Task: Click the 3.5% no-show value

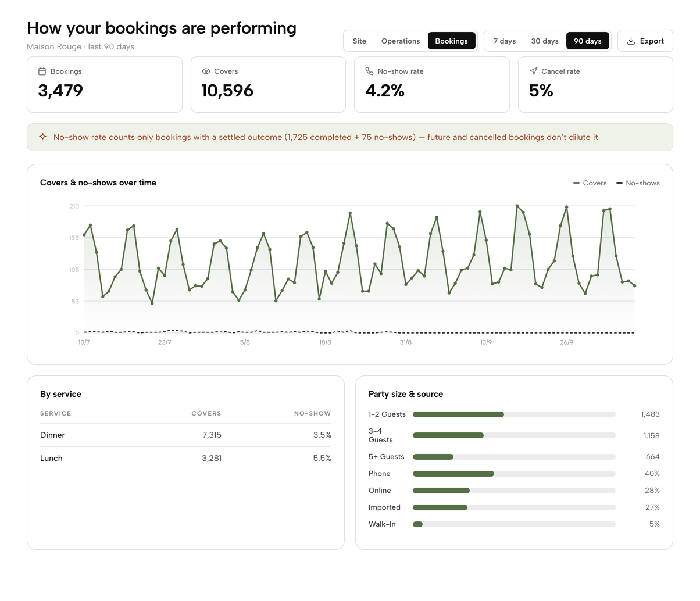Action: 322,435
